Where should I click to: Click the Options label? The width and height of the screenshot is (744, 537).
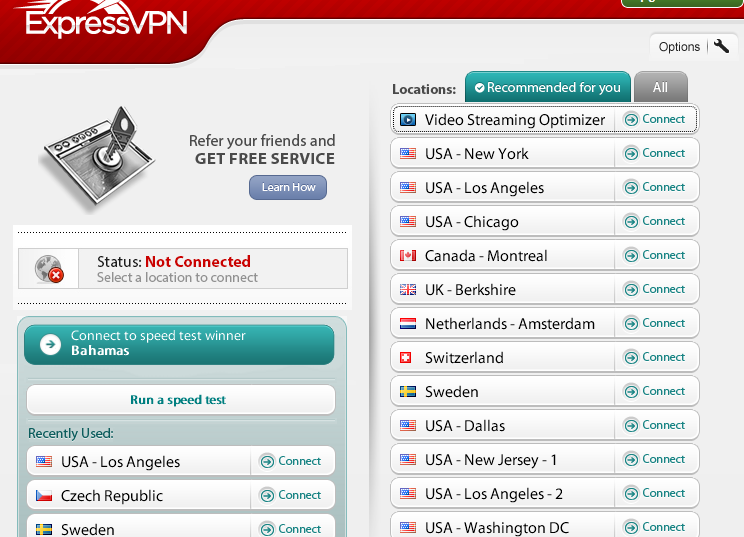679,46
